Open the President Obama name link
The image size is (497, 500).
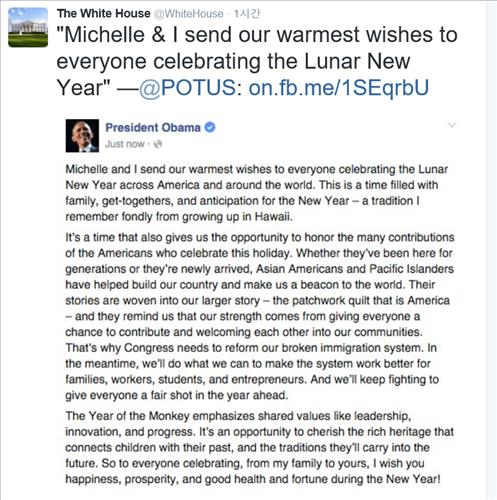pos(153,128)
